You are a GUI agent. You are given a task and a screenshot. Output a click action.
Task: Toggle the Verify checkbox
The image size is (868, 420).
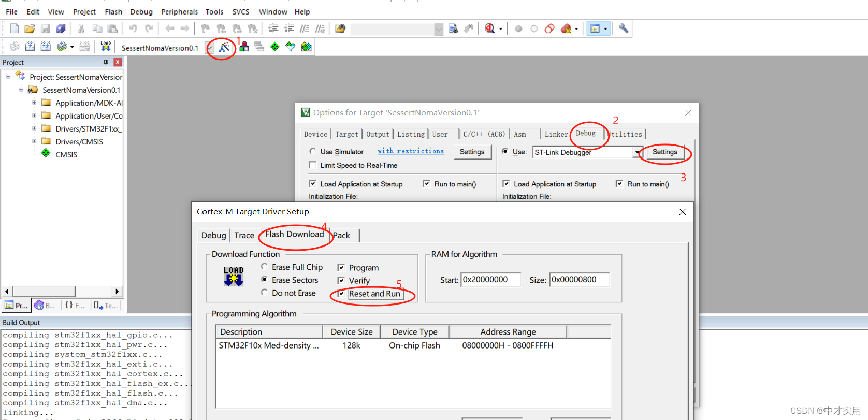[x=341, y=280]
